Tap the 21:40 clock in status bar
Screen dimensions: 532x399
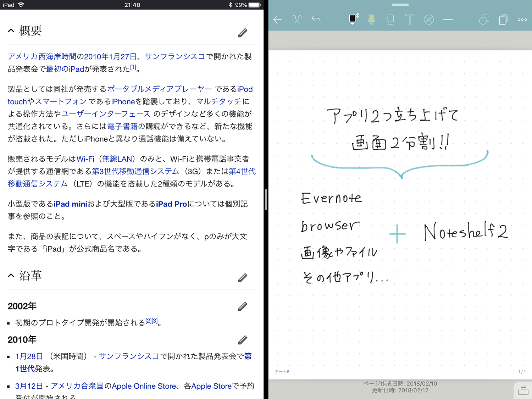pos(132,5)
